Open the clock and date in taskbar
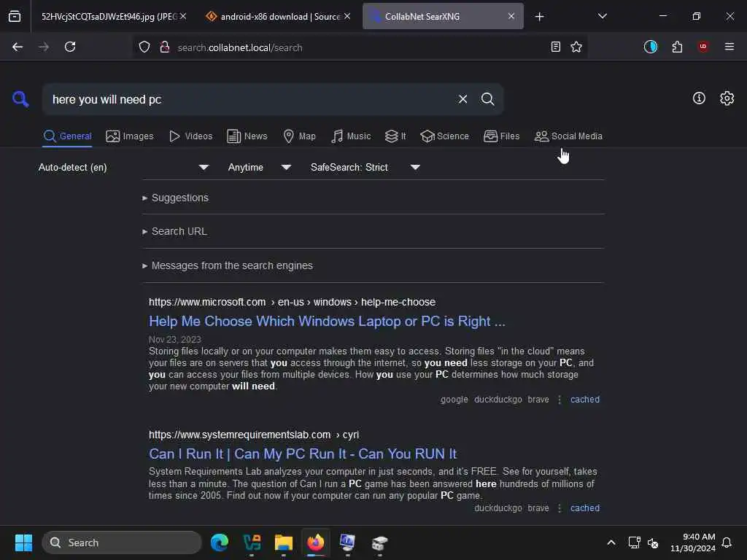Image resolution: width=747 pixels, height=560 pixels. (693, 542)
